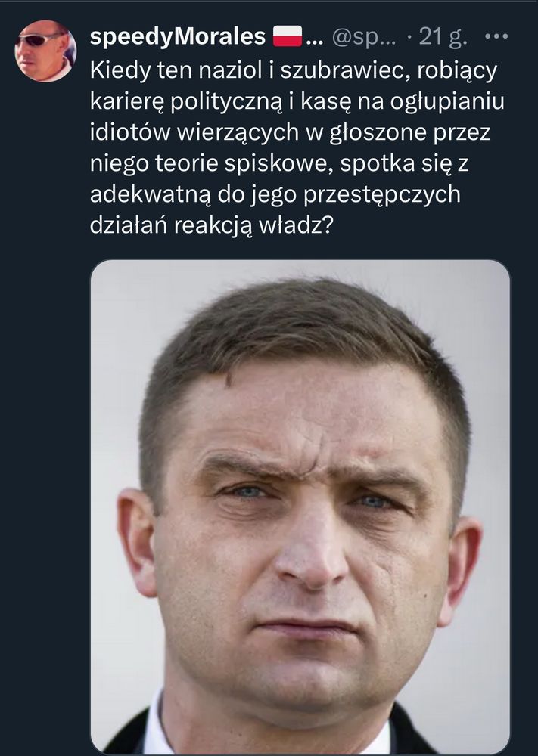Open the tweet via the 21 g. timestamp
This screenshot has width=538, height=756.
tap(443, 36)
